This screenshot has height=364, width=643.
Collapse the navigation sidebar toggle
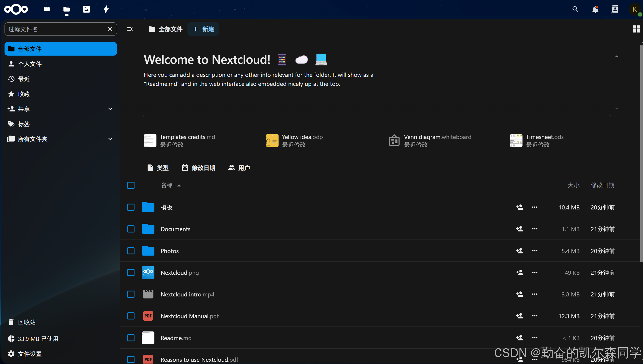click(130, 29)
